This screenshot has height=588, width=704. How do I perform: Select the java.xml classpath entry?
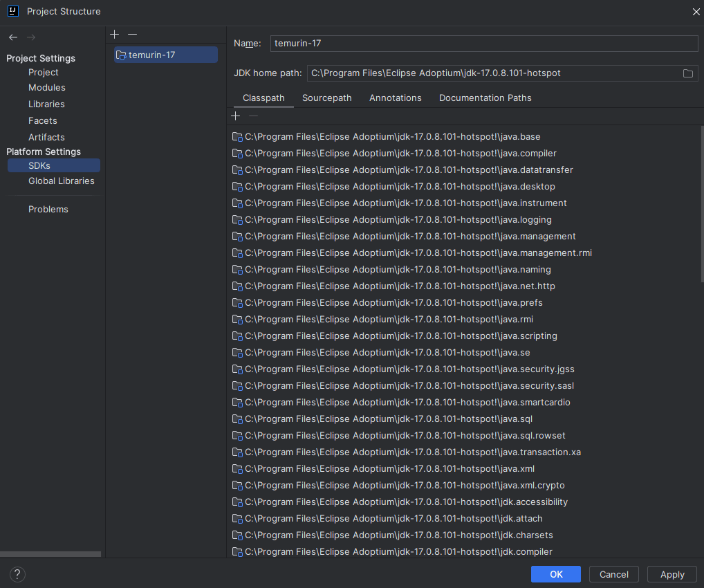click(x=383, y=469)
